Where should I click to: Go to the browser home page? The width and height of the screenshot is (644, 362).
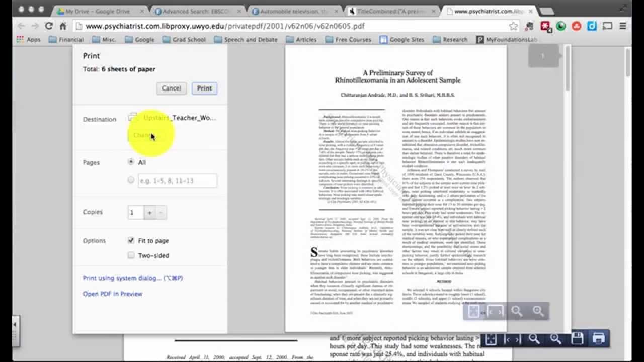(63, 26)
